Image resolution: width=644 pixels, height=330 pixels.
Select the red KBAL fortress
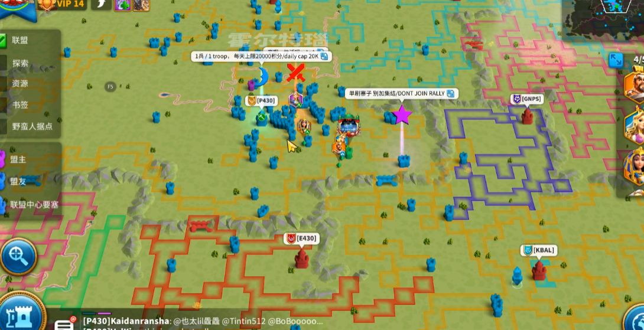(539, 271)
